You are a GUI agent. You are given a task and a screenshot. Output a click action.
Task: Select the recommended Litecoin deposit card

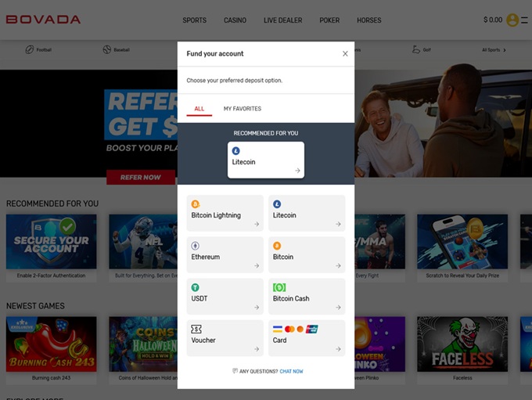(265, 160)
